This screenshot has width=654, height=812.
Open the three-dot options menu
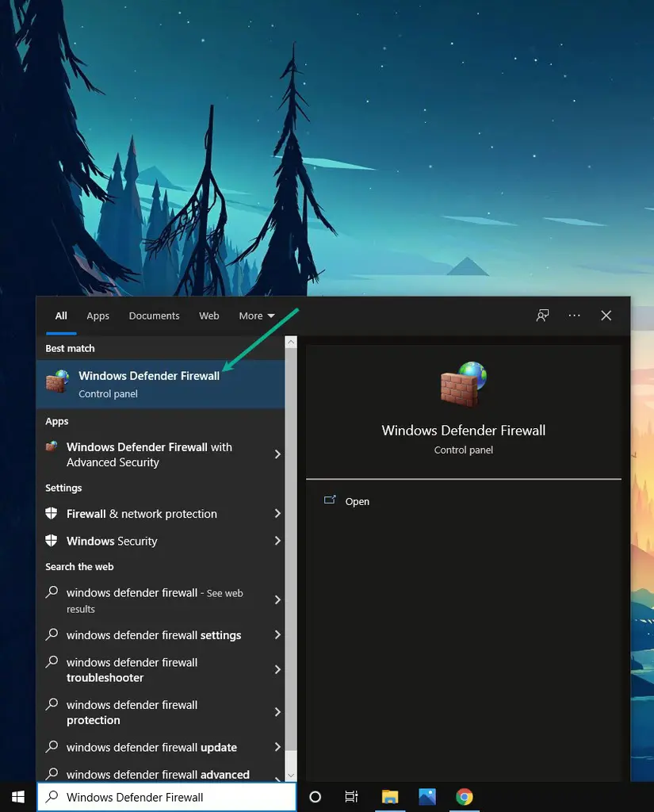pyautogui.click(x=574, y=316)
